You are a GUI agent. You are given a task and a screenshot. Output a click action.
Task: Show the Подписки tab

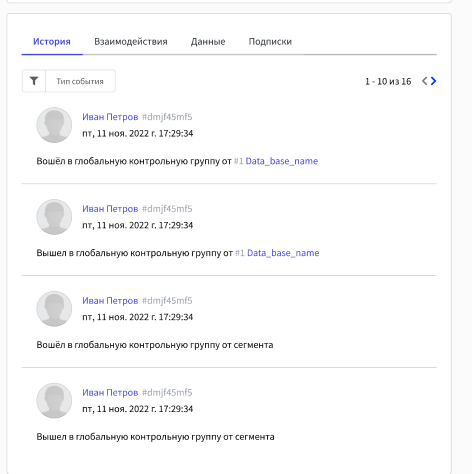pos(270,42)
